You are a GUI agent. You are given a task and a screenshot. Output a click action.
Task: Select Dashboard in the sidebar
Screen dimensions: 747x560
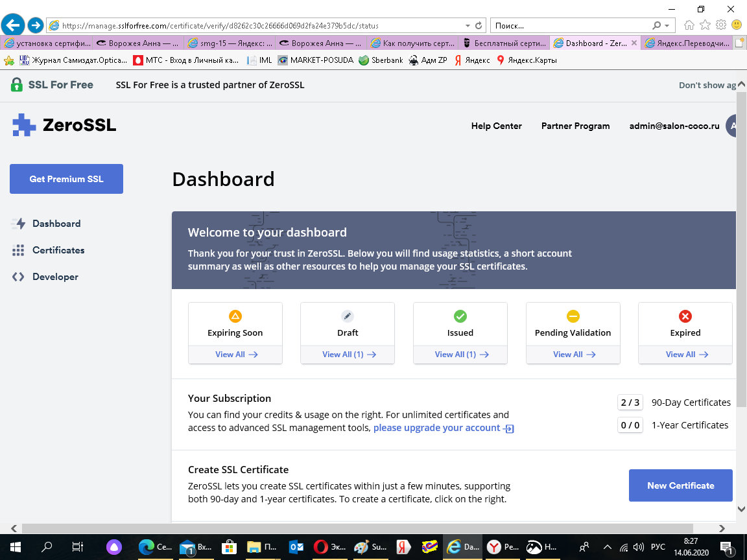(46, 224)
